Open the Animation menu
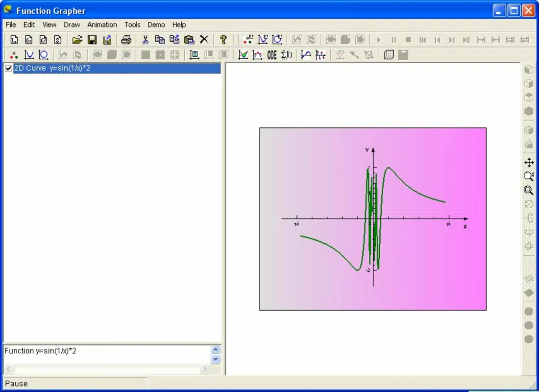 [102, 25]
